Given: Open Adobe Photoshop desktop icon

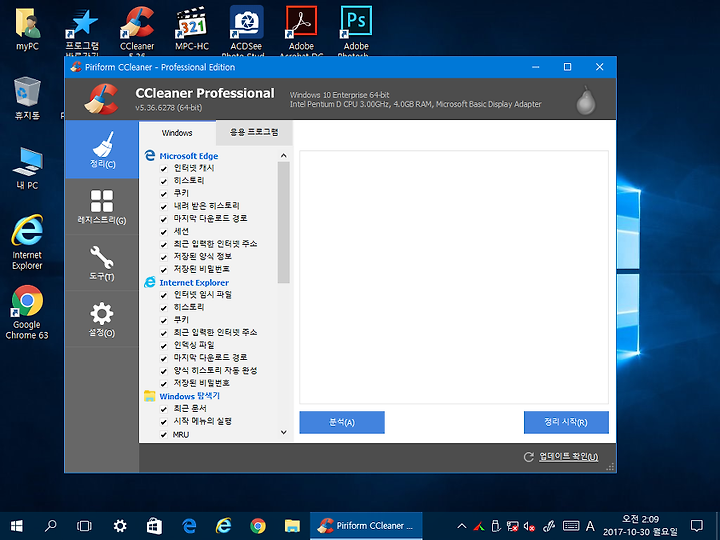Looking at the screenshot, I should 356,31.
